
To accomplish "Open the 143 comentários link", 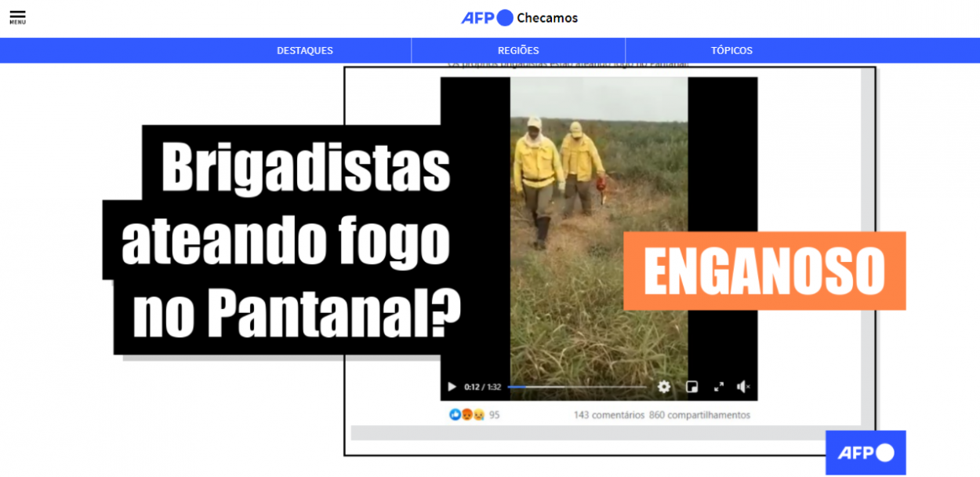I will pyautogui.click(x=608, y=415).
